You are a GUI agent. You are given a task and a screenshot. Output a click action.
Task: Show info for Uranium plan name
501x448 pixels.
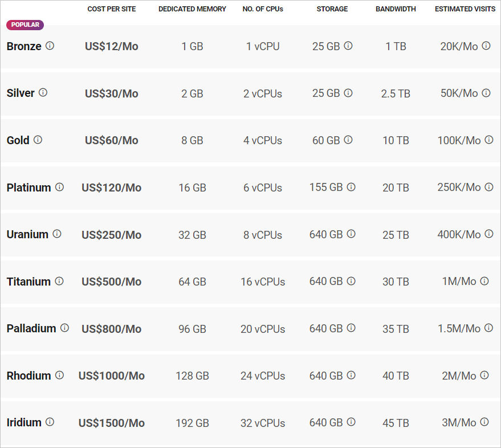click(x=56, y=234)
